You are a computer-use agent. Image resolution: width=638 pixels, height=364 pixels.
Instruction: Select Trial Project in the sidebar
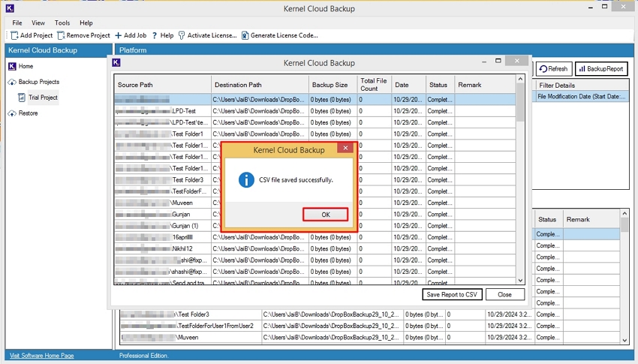click(x=43, y=98)
